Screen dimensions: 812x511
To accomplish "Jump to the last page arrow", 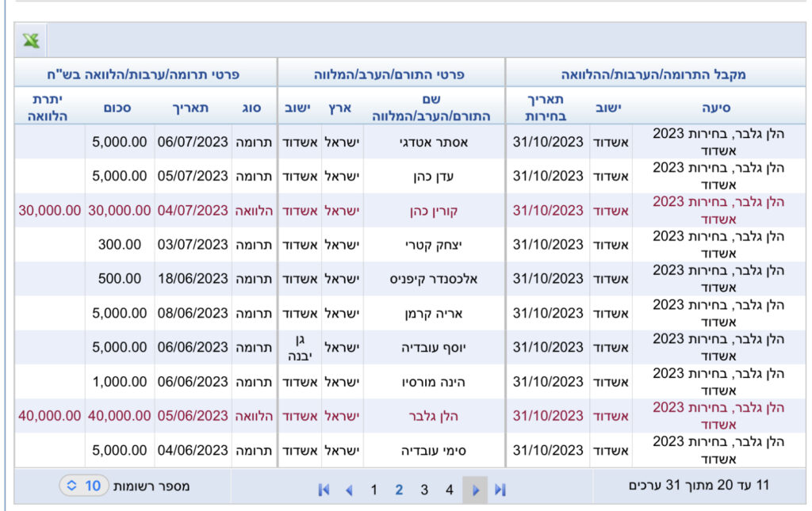I will [x=500, y=490].
